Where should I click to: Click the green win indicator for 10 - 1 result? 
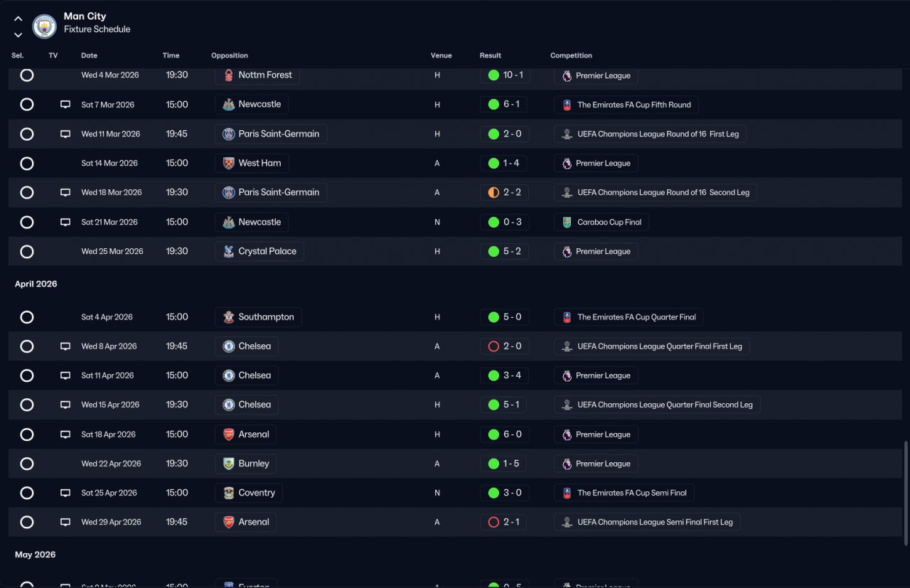tap(493, 75)
